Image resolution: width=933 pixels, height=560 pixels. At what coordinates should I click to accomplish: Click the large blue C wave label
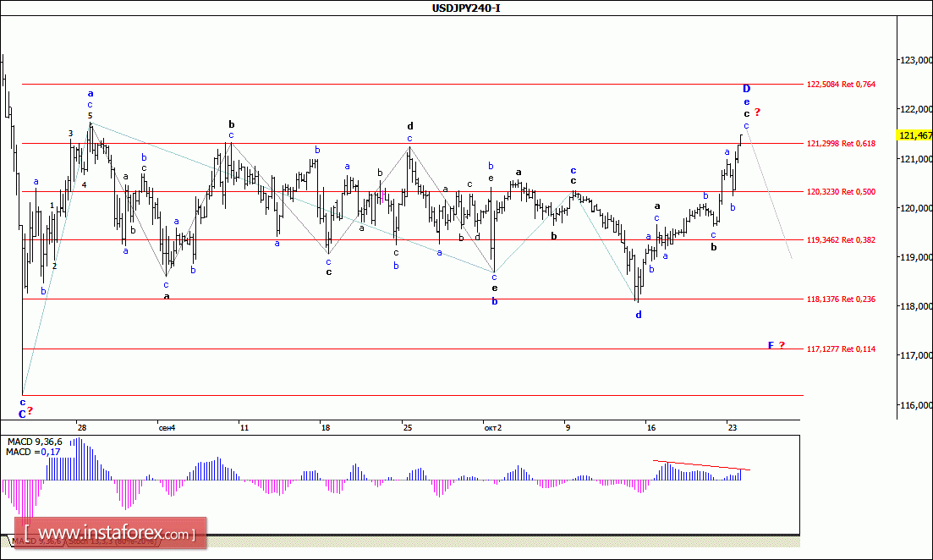click(x=23, y=414)
